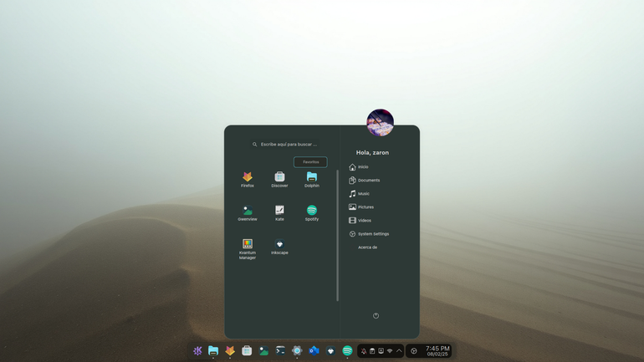
Task: Click the user avatar picture
Action: (380, 122)
